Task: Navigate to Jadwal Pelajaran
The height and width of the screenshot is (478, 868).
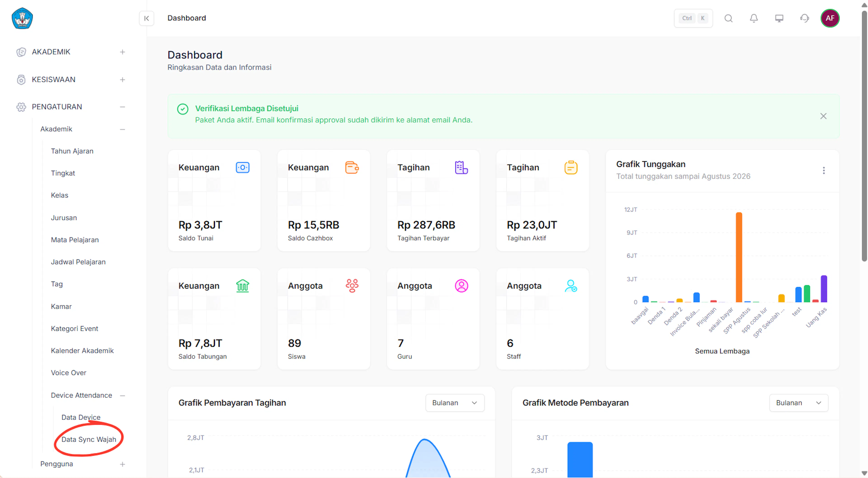Action: coord(78,262)
